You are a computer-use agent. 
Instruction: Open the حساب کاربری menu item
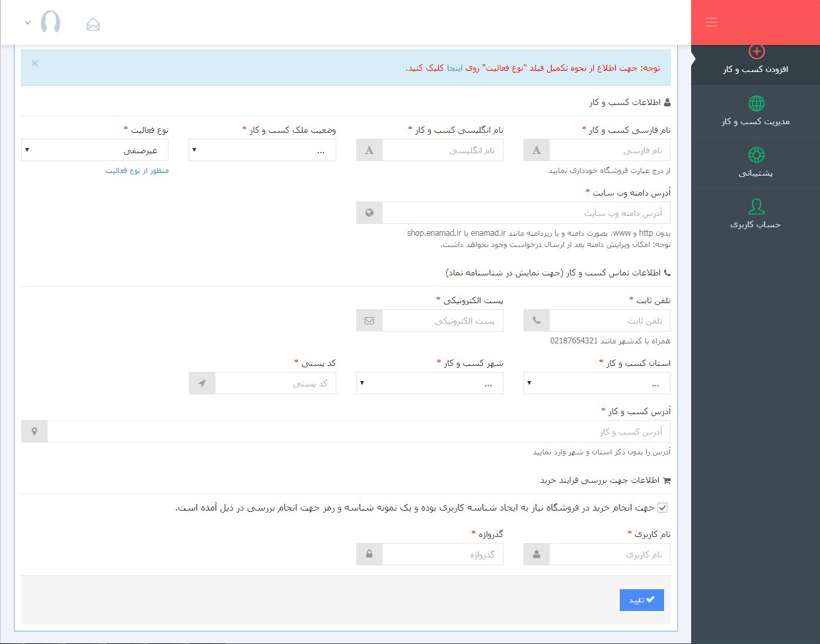click(755, 215)
